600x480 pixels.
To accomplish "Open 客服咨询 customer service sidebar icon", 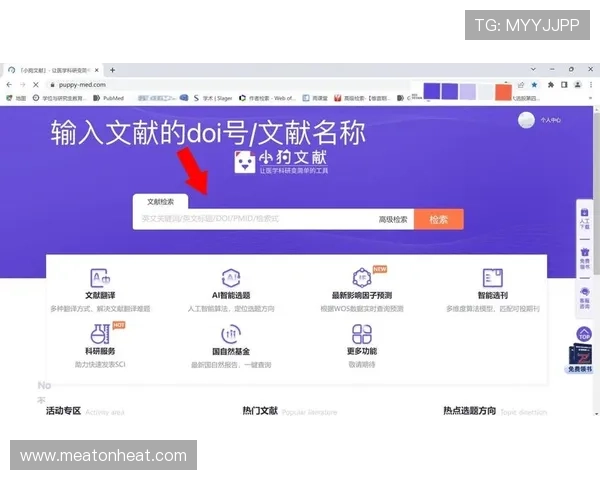I will coord(584,298).
